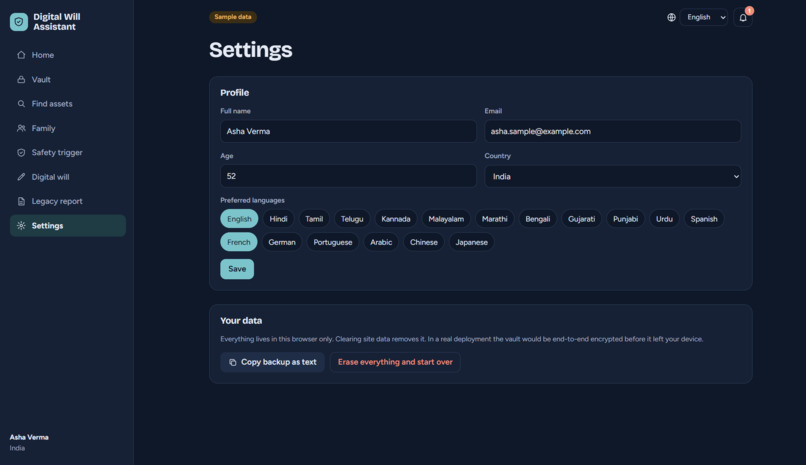Click the Settings gear icon in sidebar
The width and height of the screenshot is (806, 465).
pyautogui.click(x=21, y=226)
